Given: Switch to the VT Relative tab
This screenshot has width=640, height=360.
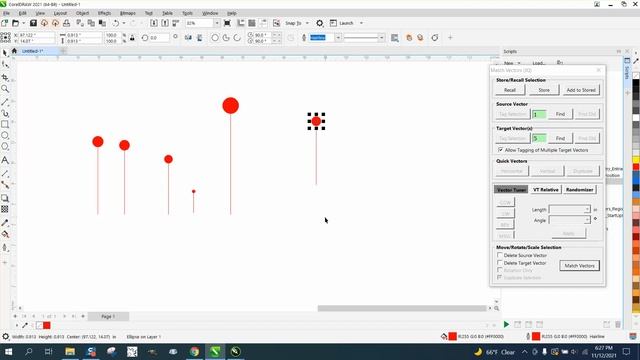Looking at the screenshot, I should (546, 190).
